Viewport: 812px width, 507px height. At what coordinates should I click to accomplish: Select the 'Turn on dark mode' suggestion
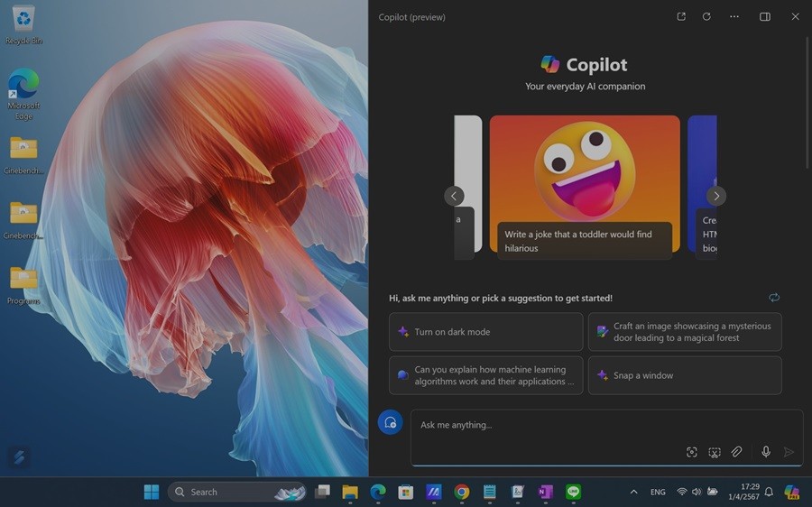485,332
